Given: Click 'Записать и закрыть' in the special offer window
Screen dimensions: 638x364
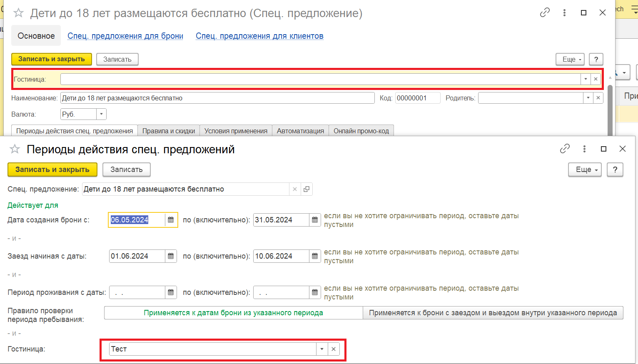Looking at the screenshot, I should pyautogui.click(x=52, y=59).
